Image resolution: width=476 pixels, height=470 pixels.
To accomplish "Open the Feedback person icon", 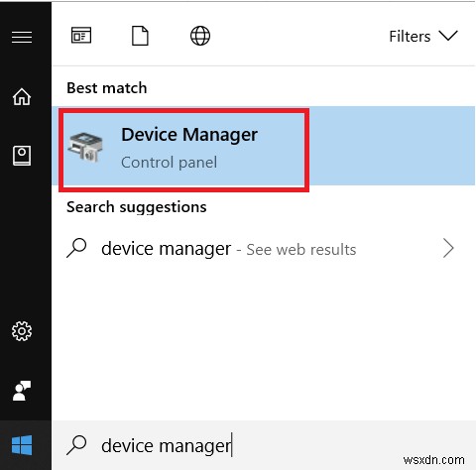I will (x=22, y=391).
